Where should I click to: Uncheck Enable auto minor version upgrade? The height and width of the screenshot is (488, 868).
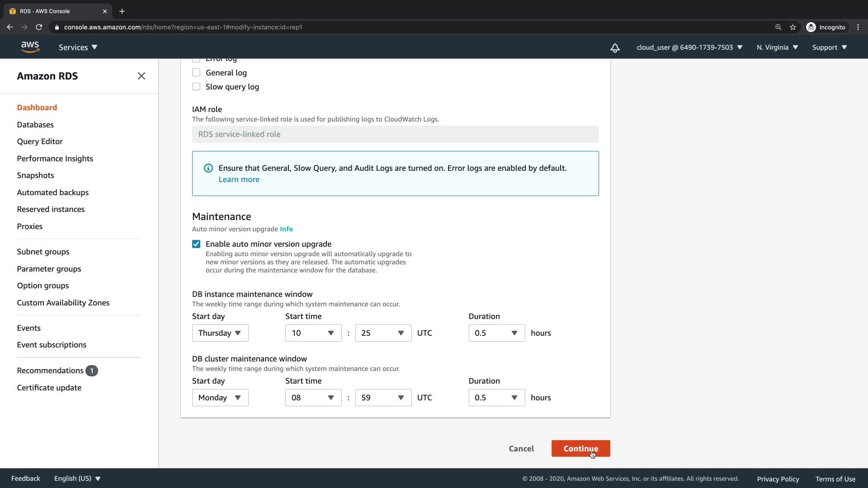(196, 244)
